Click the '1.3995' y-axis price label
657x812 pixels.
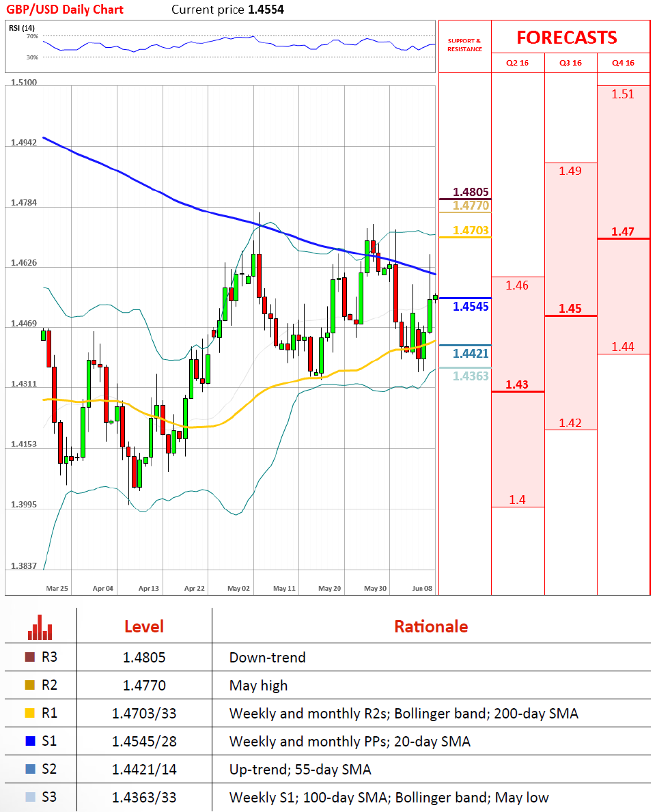24,505
